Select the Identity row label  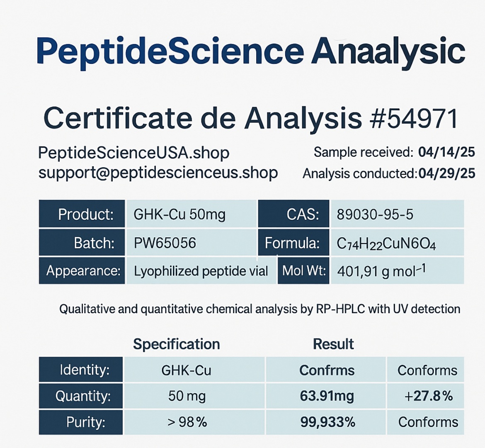click(81, 369)
